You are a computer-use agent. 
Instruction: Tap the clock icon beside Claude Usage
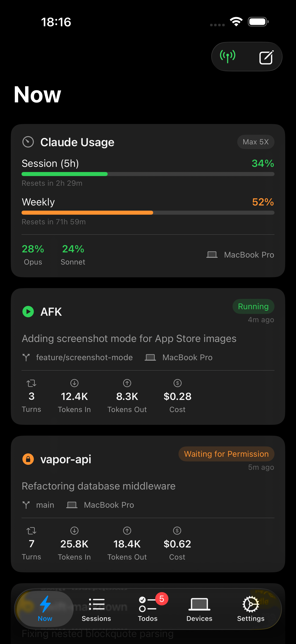[x=28, y=142]
